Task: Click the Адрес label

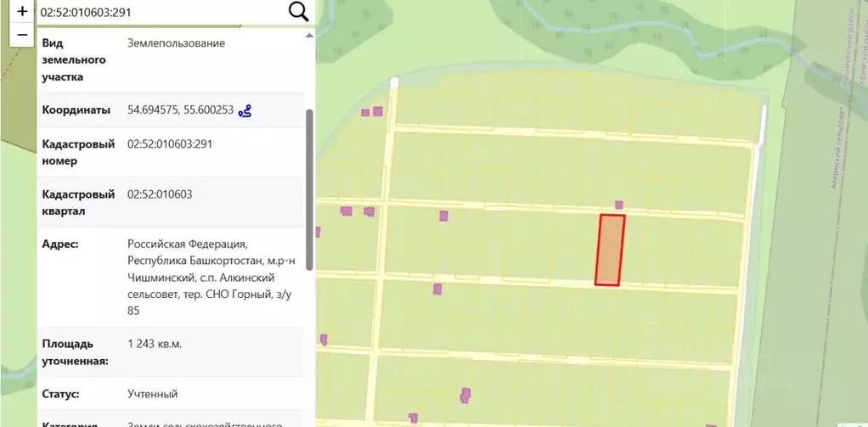Action: click(x=60, y=244)
